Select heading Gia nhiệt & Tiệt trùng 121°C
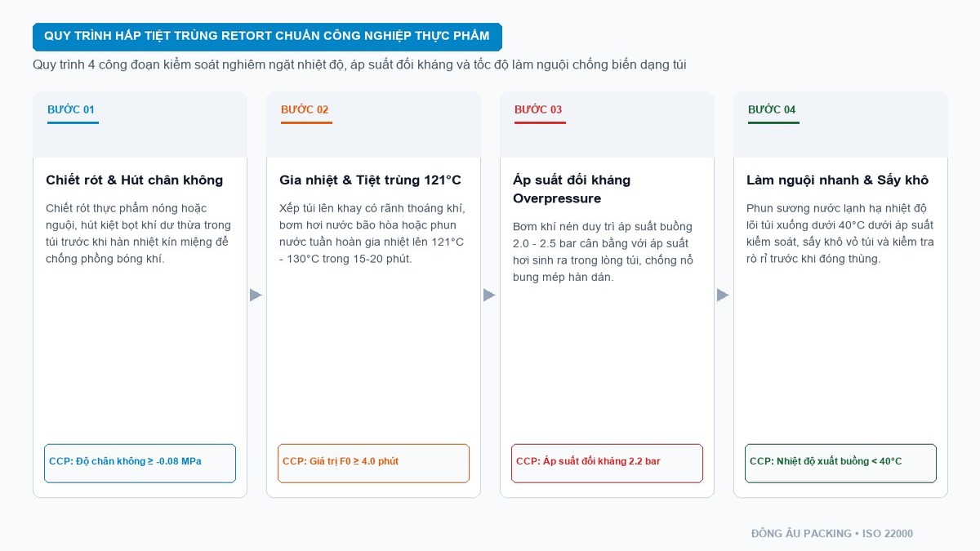This screenshot has height=551, width=980. click(x=370, y=180)
